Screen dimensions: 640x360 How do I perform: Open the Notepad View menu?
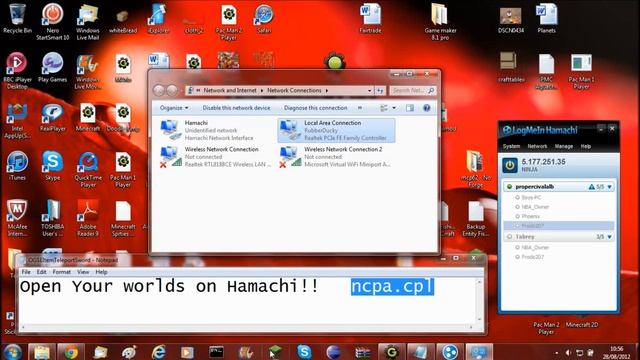tap(83, 272)
